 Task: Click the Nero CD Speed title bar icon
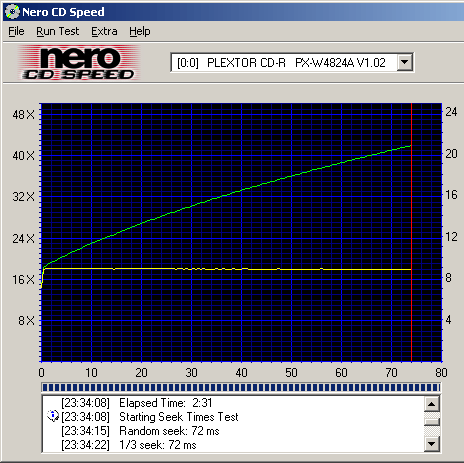coord(12,12)
